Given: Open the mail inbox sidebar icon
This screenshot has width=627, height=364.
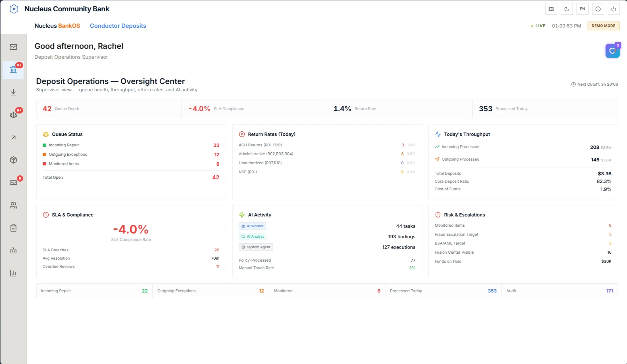Looking at the screenshot, I should point(13,47).
